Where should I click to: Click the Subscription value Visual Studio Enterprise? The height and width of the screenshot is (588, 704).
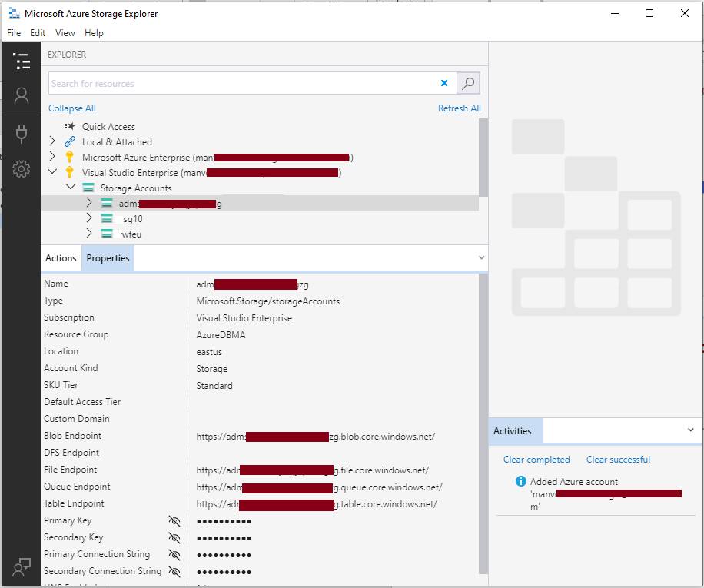(x=244, y=317)
